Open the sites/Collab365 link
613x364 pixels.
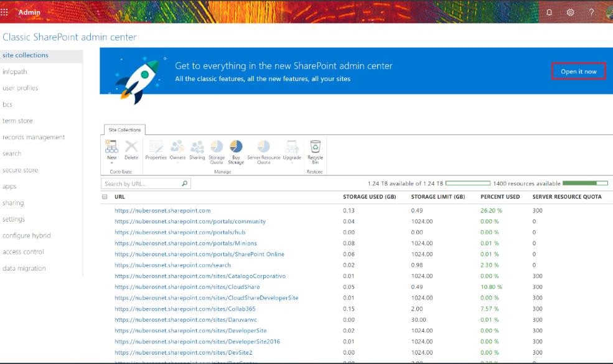tap(185, 309)
